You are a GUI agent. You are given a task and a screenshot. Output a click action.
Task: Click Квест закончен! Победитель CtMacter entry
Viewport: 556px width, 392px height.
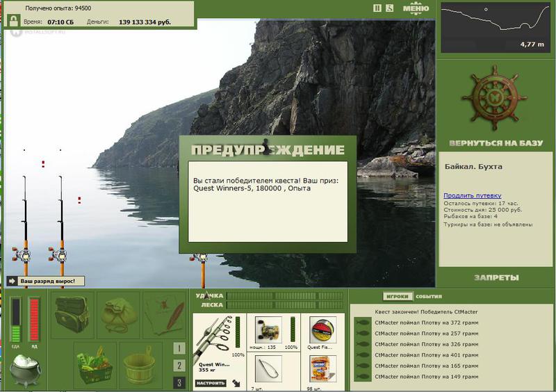426,312
